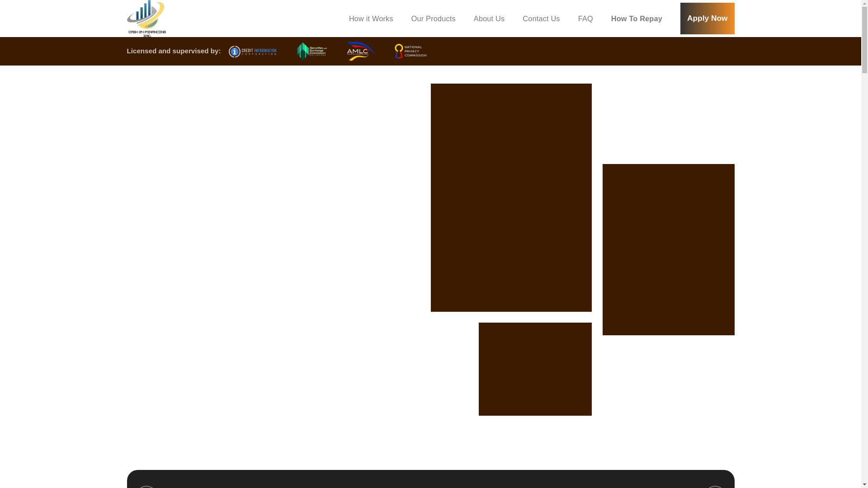This screenshot has width=868, height=488.
Task: Click the Securities and Exchange Commission logo
Action: point(311,51)
